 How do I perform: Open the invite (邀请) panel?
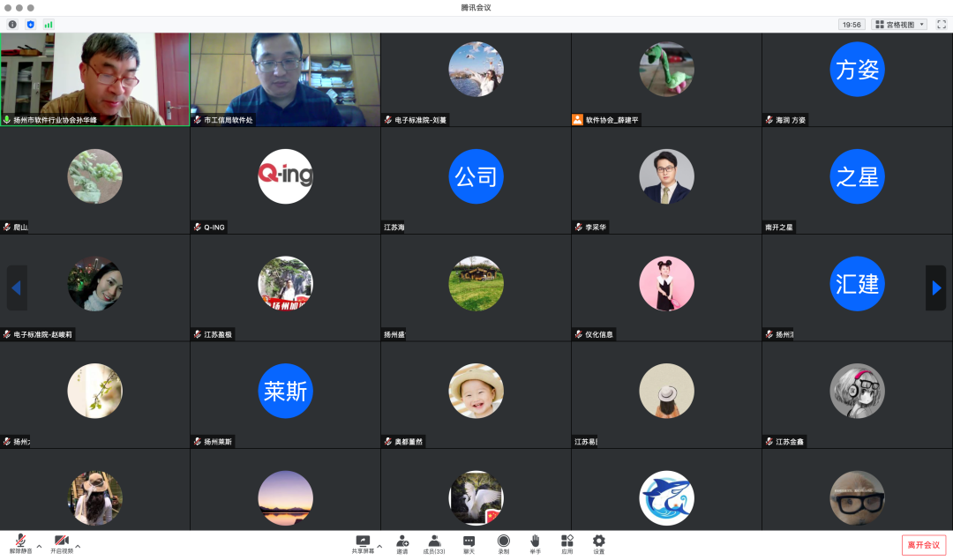click(402, 543)
